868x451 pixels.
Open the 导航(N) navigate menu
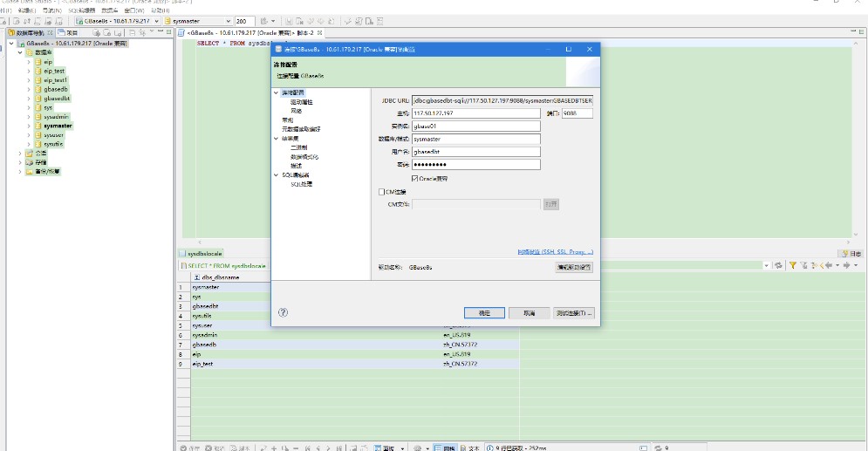click(52, 10)
